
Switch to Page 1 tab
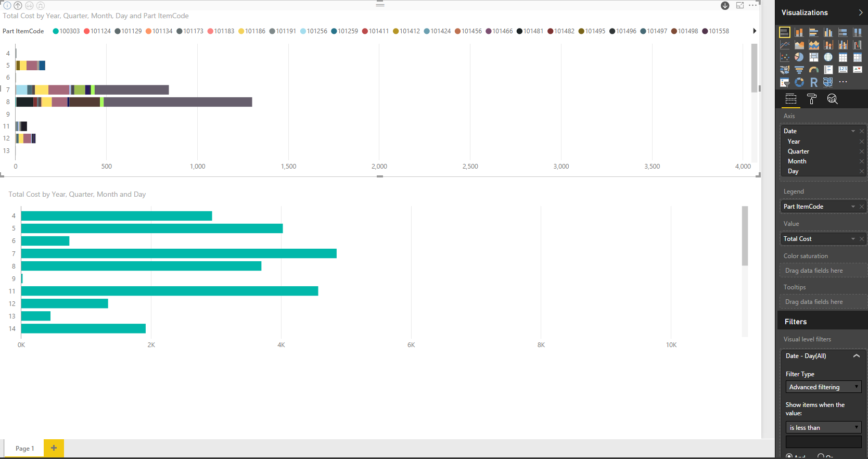pos(24,449)
